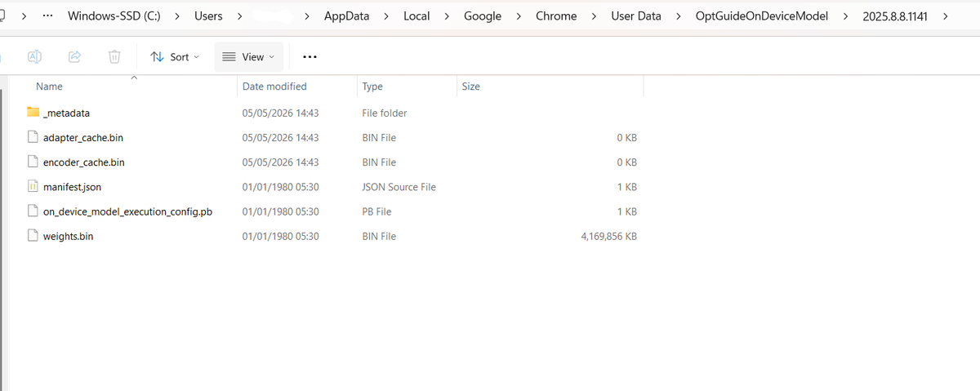Click 2025.8.8.1141 in the address bar

click(895, 16)
